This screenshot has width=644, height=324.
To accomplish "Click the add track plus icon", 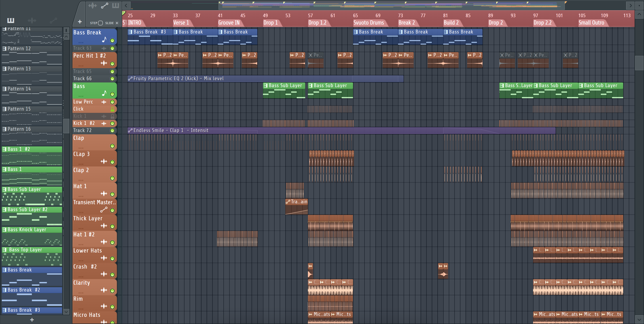I will coord(80,22).
